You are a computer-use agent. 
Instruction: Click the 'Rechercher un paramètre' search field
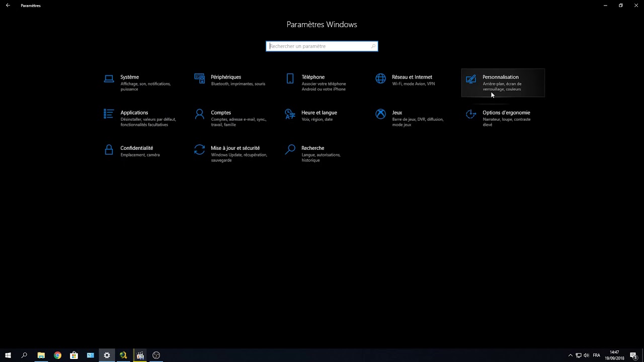point(322,46)
